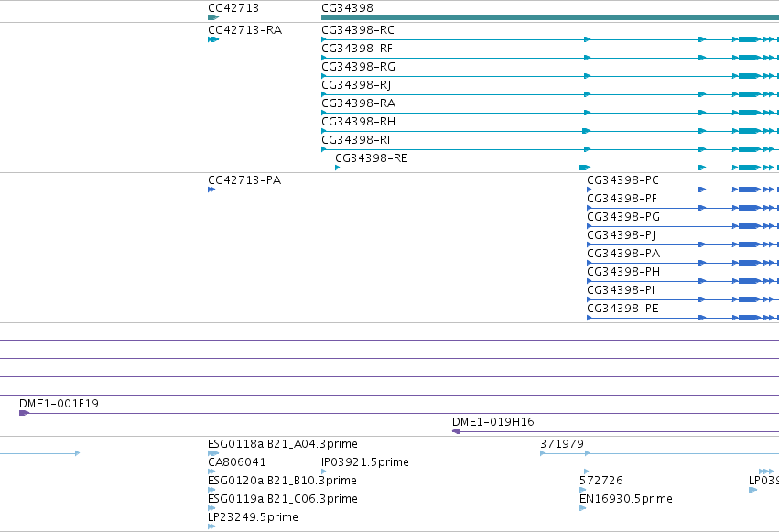
Task: Click EST ESG0118a.B21_A04.3prime
Action: (283, 443)
